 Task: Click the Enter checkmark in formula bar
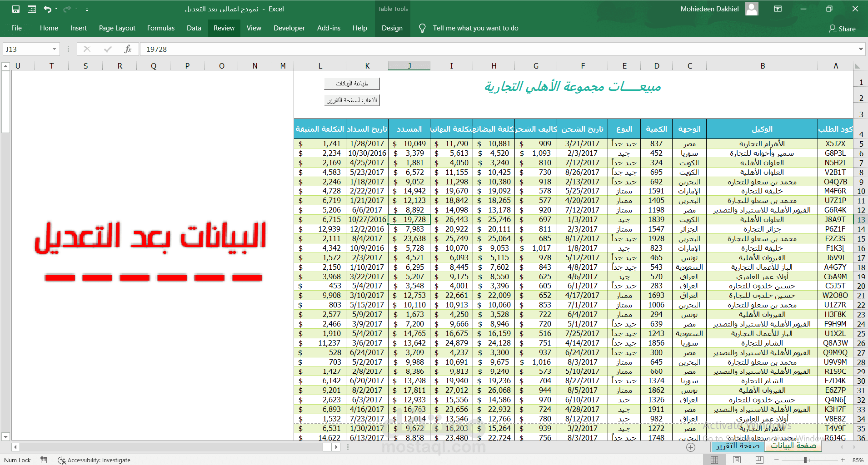108,49
